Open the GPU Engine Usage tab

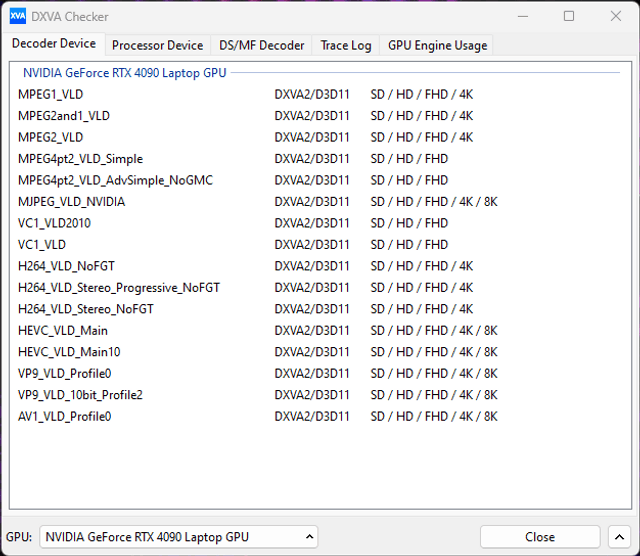pyautogui.click(x=438, y=45)
